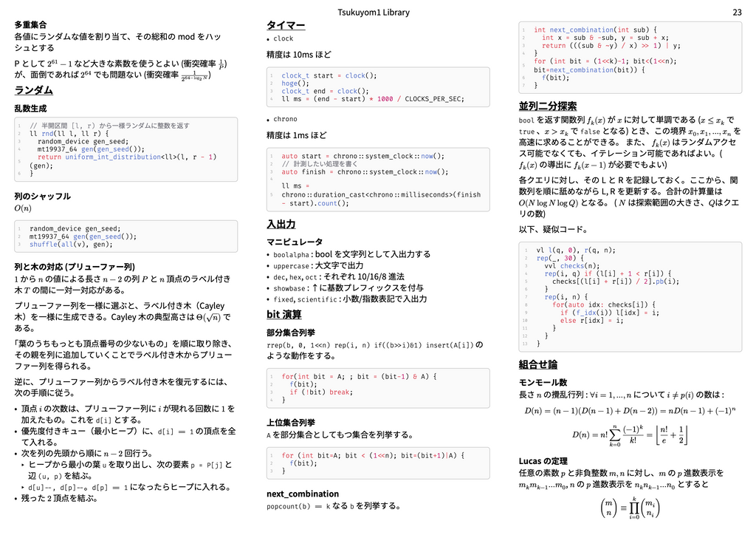This screenshot has width=756, height=535.
Task: Click the underlined '組合せ論' section heading
Action: pos(538,364)
